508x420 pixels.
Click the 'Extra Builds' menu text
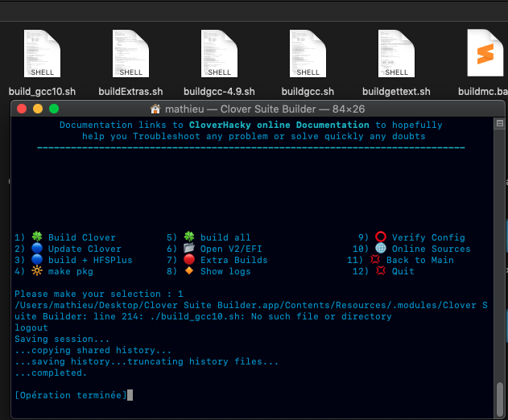234,260
